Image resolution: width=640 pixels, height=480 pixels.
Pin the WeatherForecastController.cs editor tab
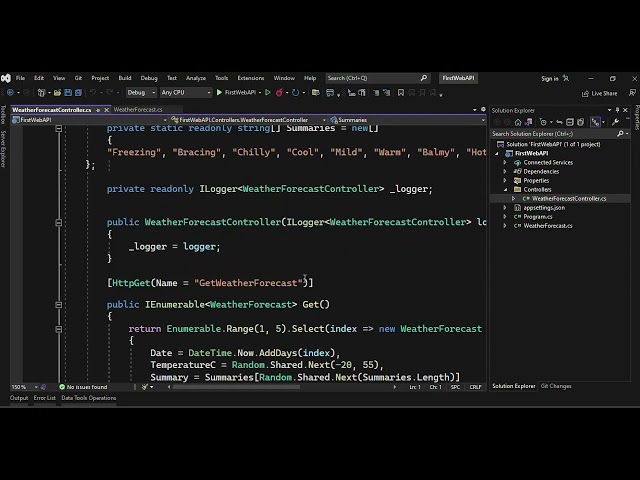coord(98,110)
